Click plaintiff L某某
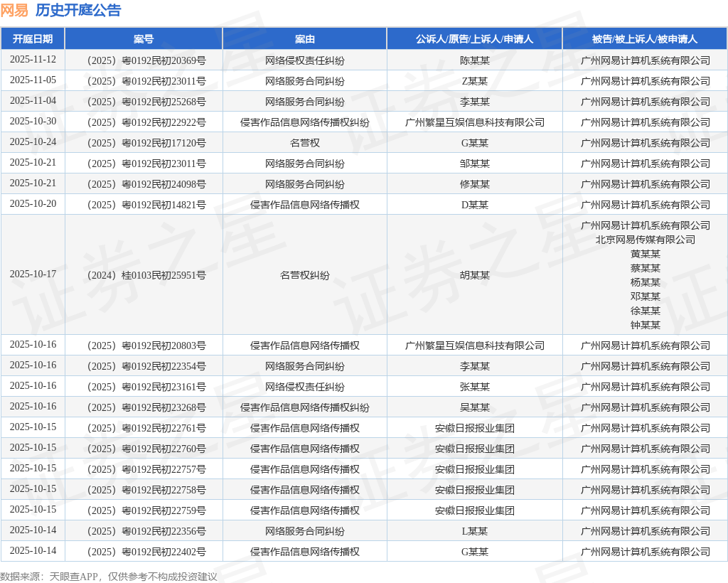The image size is (728, 583). 475,532
